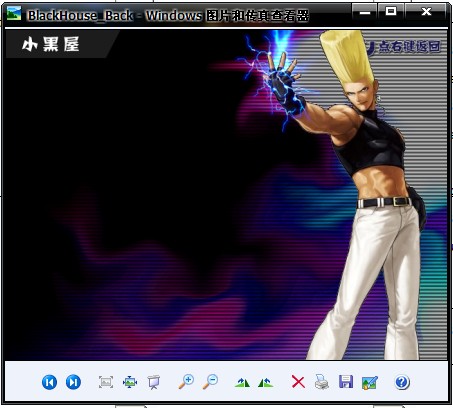Viewport: 453px width, 408px height.
Task: Rotate image counterclockwise
Action: tap(266, 383)
